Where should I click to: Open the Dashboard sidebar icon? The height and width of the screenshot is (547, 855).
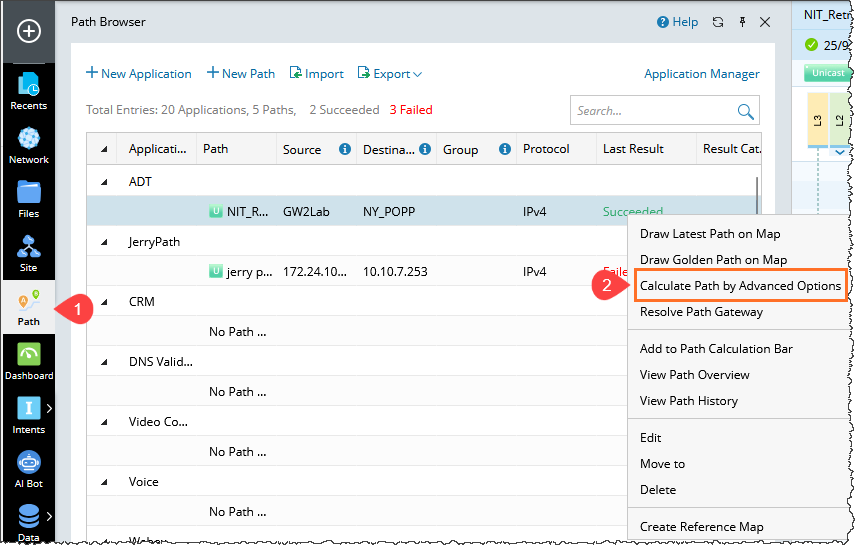(x=28, y=361)
